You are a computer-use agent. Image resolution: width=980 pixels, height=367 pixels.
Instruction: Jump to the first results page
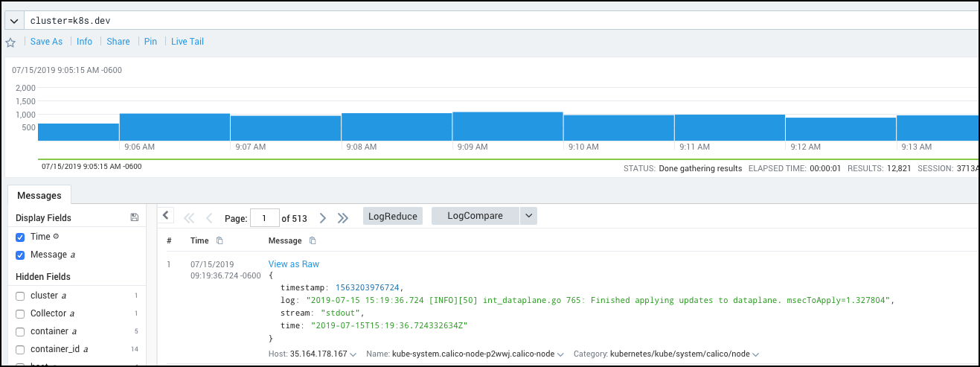pos(189,218)
